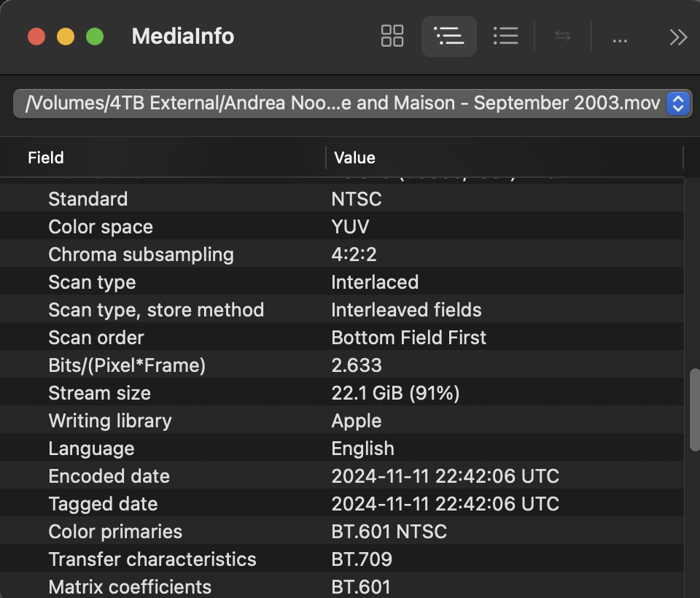The image size is (700, 598).
Task: Switch to the Easy view grid icon
Action: [x=392, y=36]
